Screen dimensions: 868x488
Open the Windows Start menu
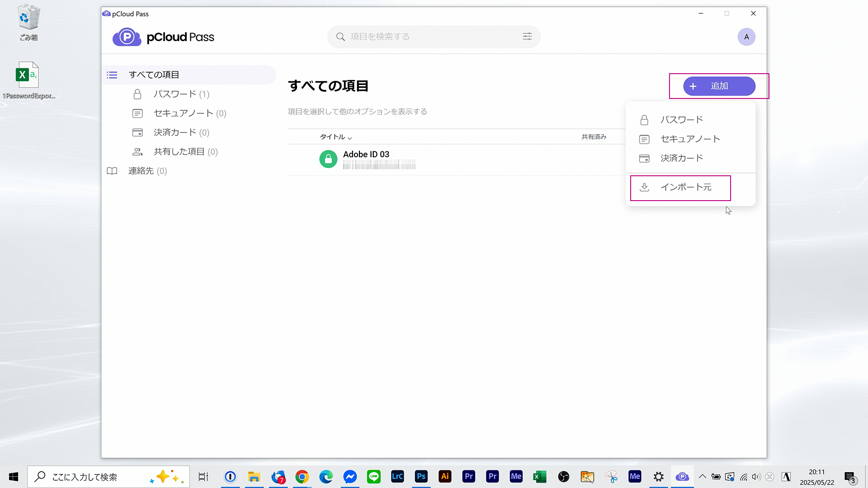14,477
